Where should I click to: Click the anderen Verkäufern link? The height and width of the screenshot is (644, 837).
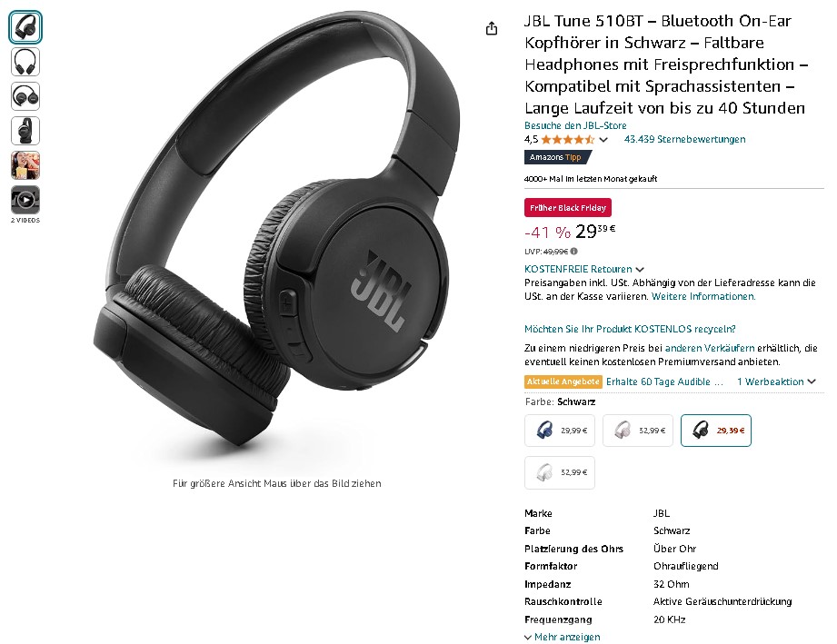710,348
